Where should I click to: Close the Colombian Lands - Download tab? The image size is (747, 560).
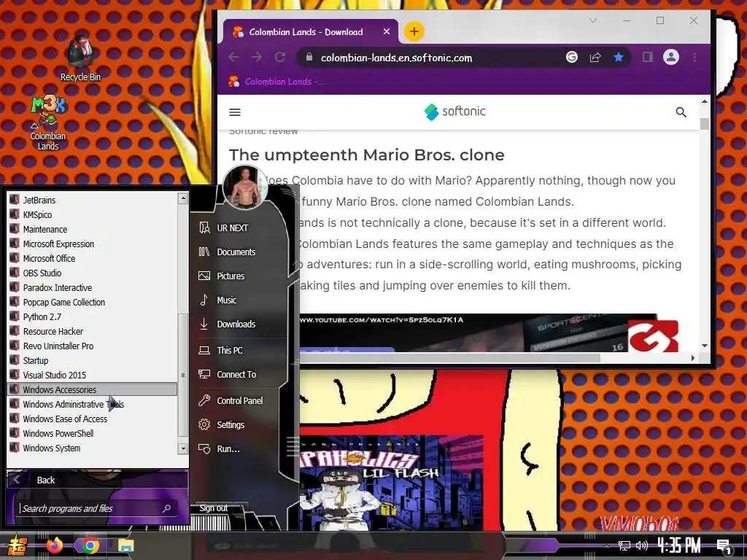[x=387, y=31]
